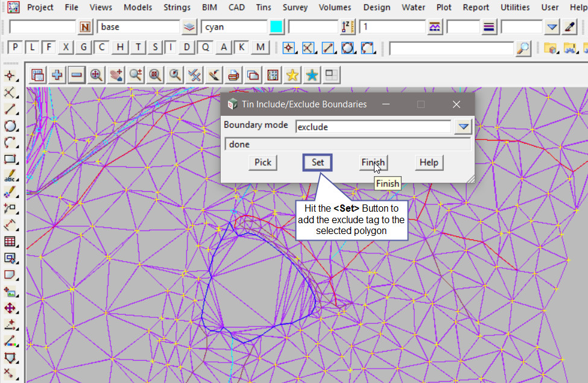Toggle the G snap button
This screenshot has height=383, width=588.
coord(84,47)
